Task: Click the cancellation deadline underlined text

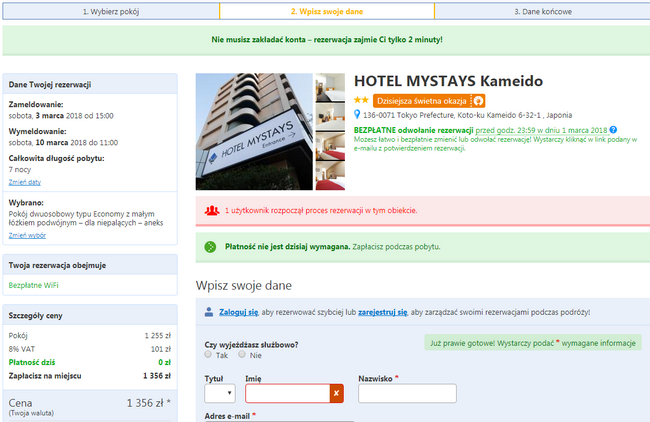Action: (541, 130)
